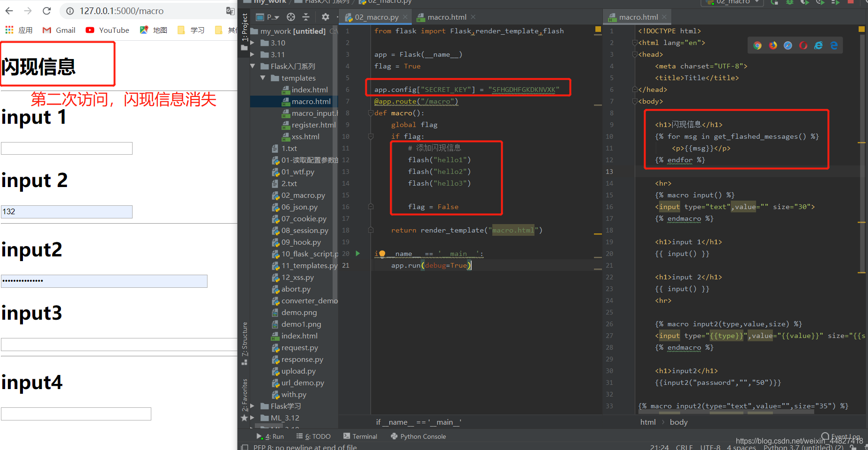
Task: Open Gmail bookmark
Action: click(59, 30)
